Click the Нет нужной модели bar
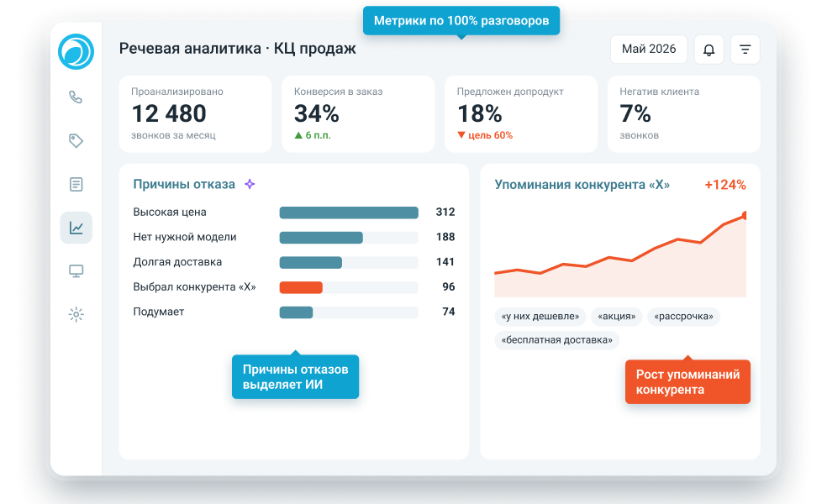827x504 pixels. coord(321,237)
